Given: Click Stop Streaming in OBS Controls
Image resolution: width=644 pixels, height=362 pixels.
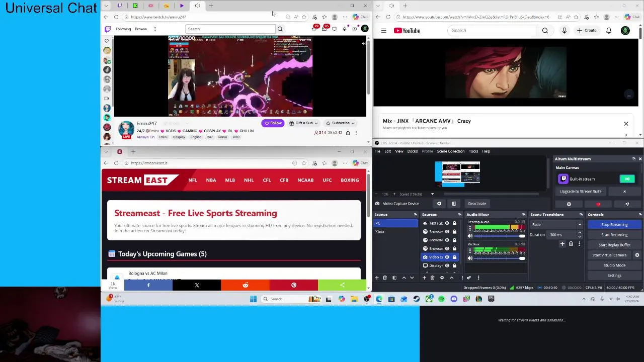Looking at the screenshot, I should [614, 225].
